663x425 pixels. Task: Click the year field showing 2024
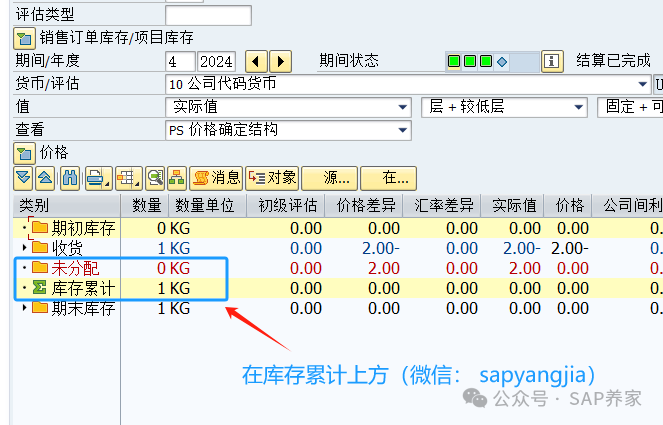pyautogui.click(x=216, y=62)
